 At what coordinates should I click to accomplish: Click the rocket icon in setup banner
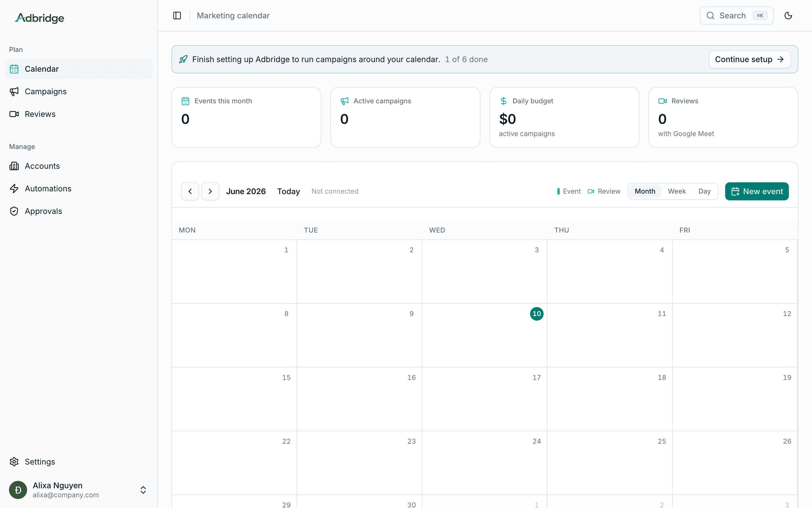coord(183,59)
